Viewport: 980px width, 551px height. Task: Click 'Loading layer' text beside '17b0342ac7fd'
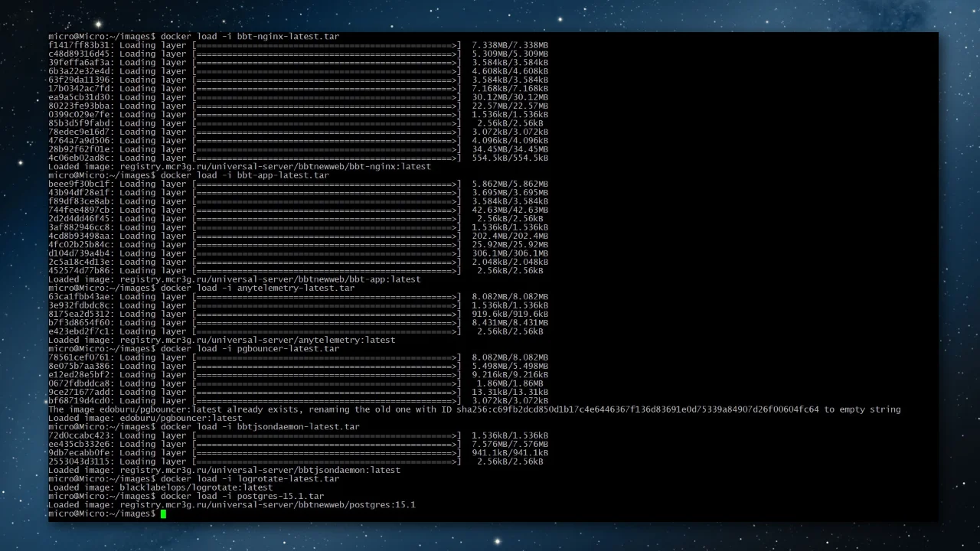pos(152,88)
